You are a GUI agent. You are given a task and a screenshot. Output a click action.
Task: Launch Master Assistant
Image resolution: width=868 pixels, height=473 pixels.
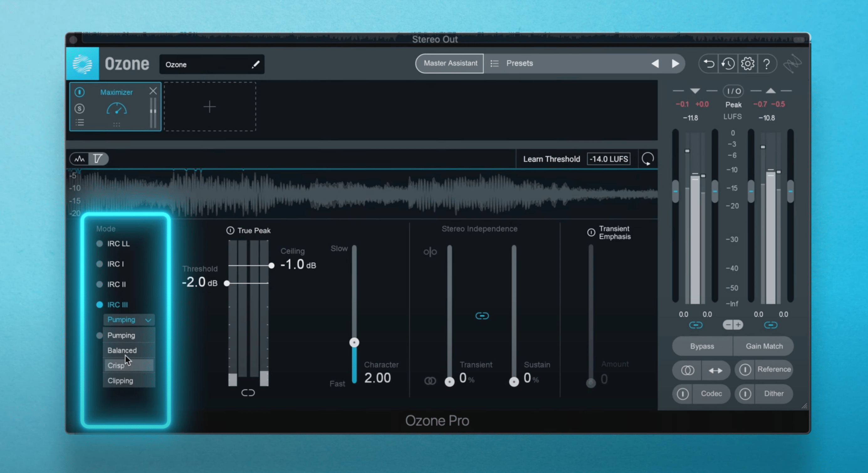[x=450, y=63]
